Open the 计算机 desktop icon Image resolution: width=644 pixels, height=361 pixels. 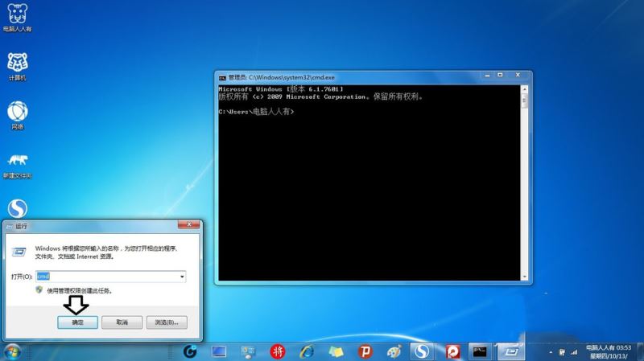coord(17,64)
